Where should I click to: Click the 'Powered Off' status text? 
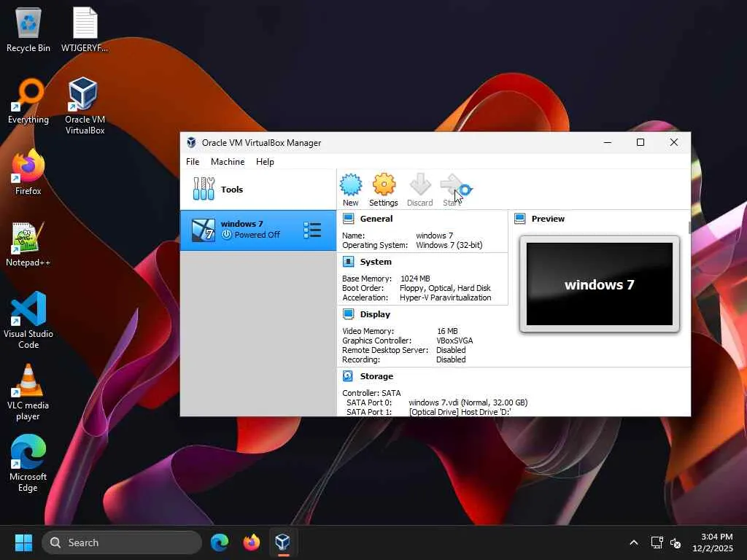[258, 235]
